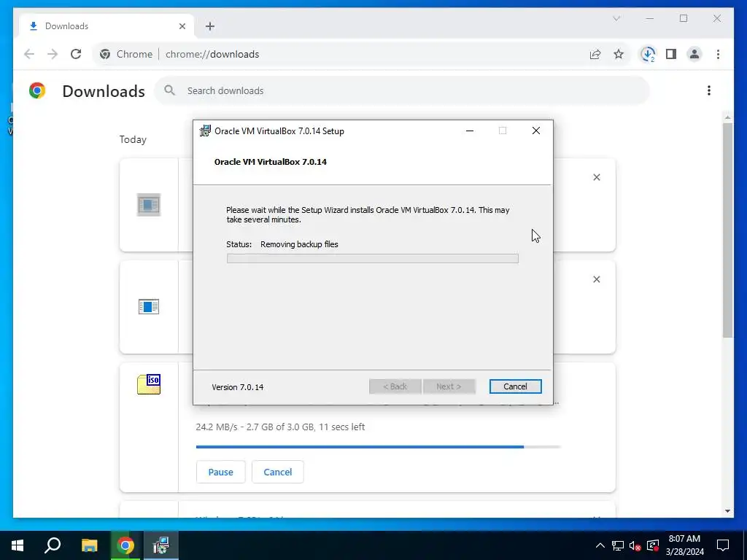Switch to Chrome on the taskbar
The height and width of the screenshot is (560, 747).
125,545
